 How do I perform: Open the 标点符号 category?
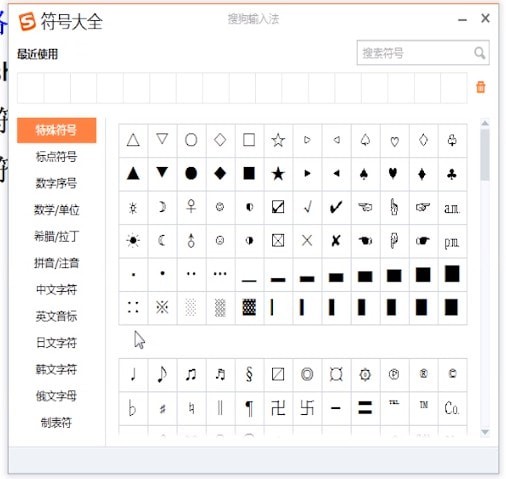56,156
